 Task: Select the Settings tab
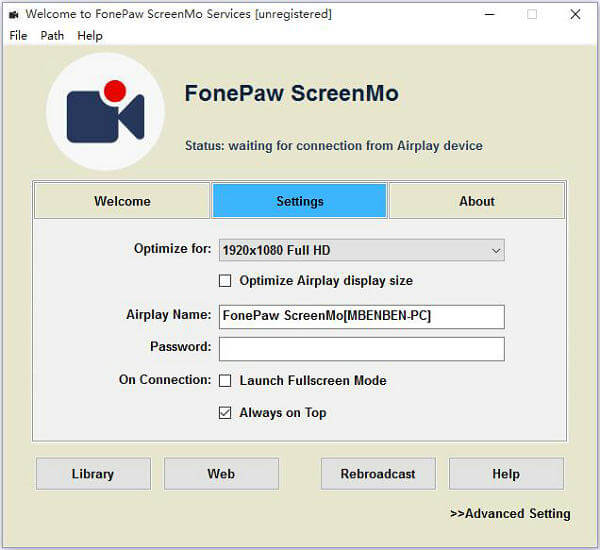[300, 201]
